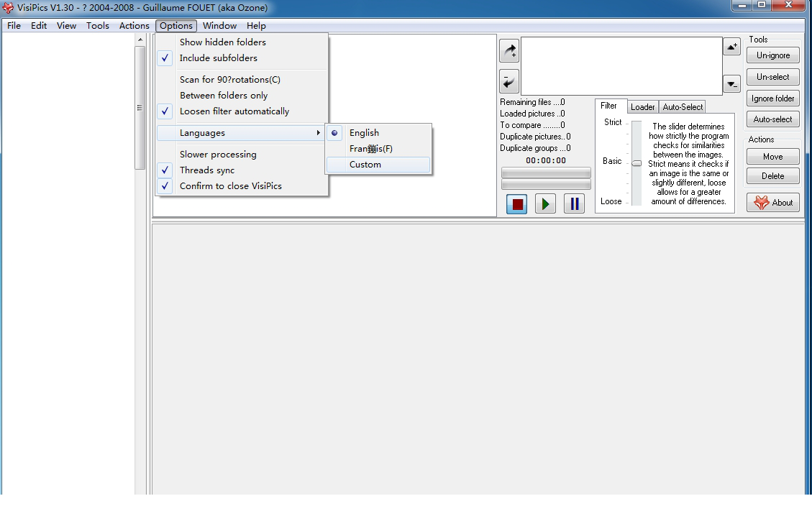812x514 pixels.
Task: Click the Loose filter label
Action: pos(611,201)
